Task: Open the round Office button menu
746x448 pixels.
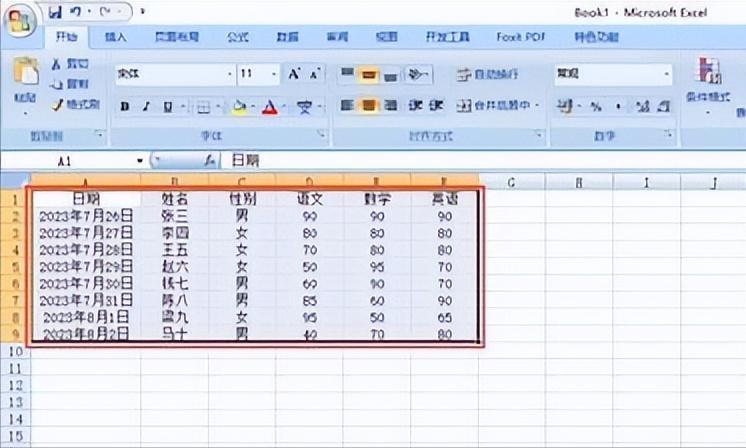Action: tap(20, 21)
